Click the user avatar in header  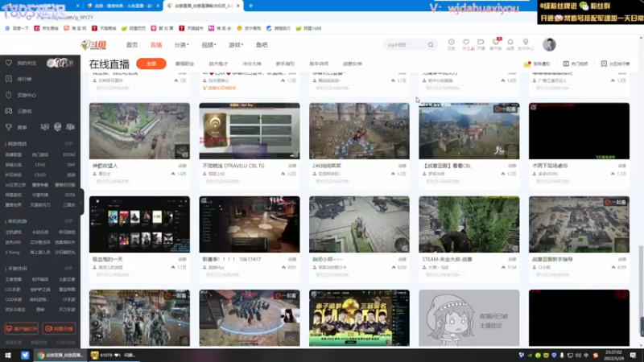click(x=549, y=44)
